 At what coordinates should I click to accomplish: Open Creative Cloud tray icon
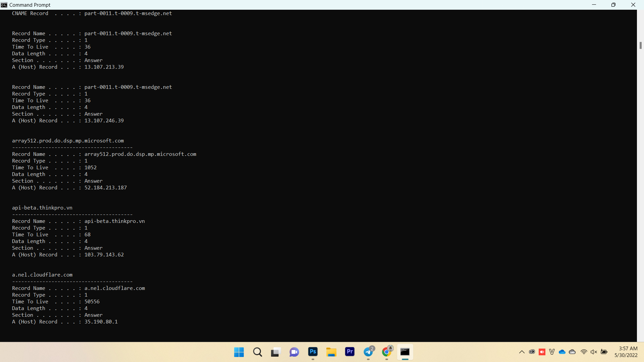[532, 352]
